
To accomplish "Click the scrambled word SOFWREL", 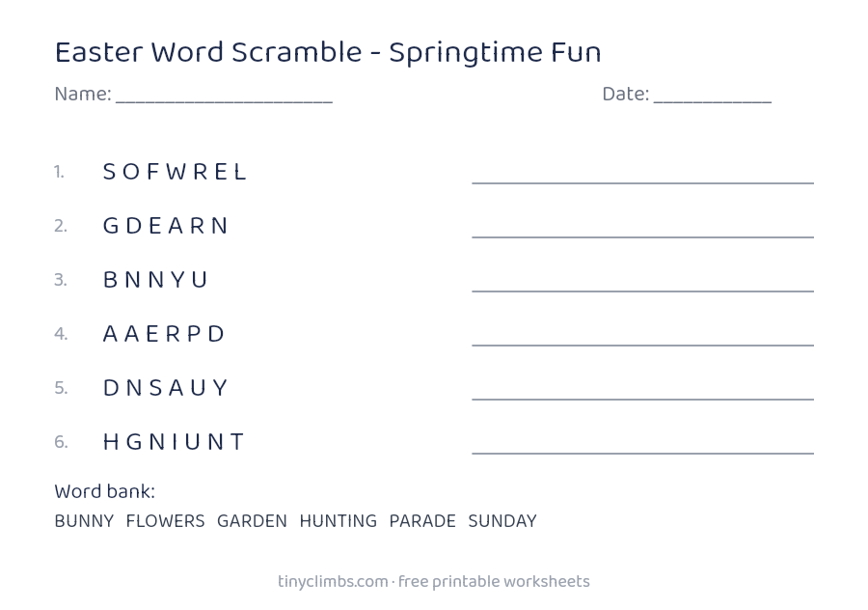I will pos(175,172).
